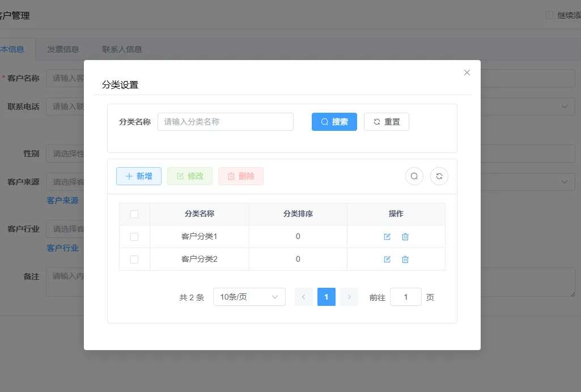Open the 10条/页 page size dropdown
581x392 pixels.
coord(249,297)
